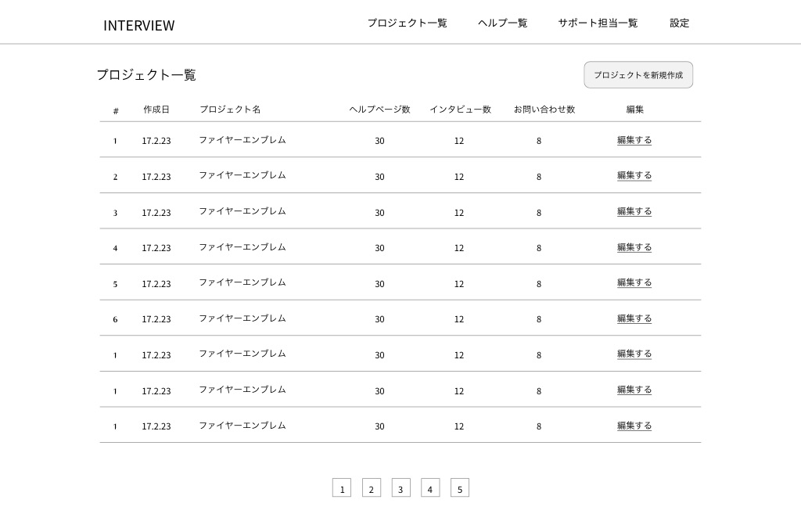The width and height of the screenshot is (801, 532).
Task: Click help page count 30 in row 5
Action: pos(379,284)
